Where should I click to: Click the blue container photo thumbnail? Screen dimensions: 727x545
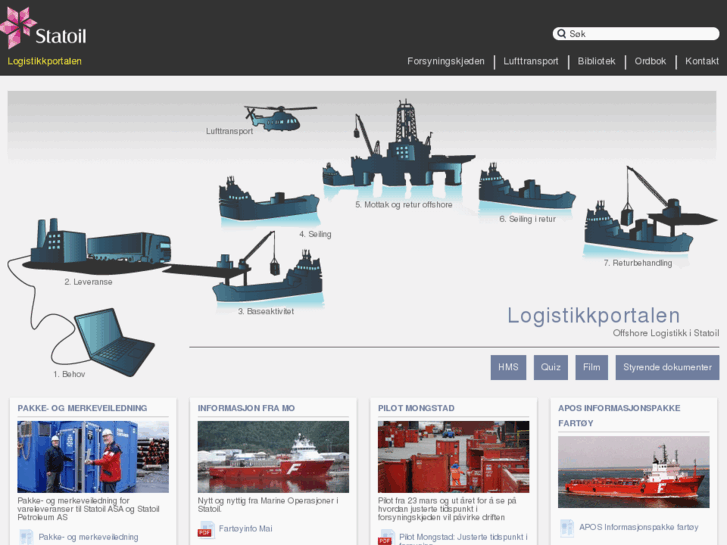93,457
